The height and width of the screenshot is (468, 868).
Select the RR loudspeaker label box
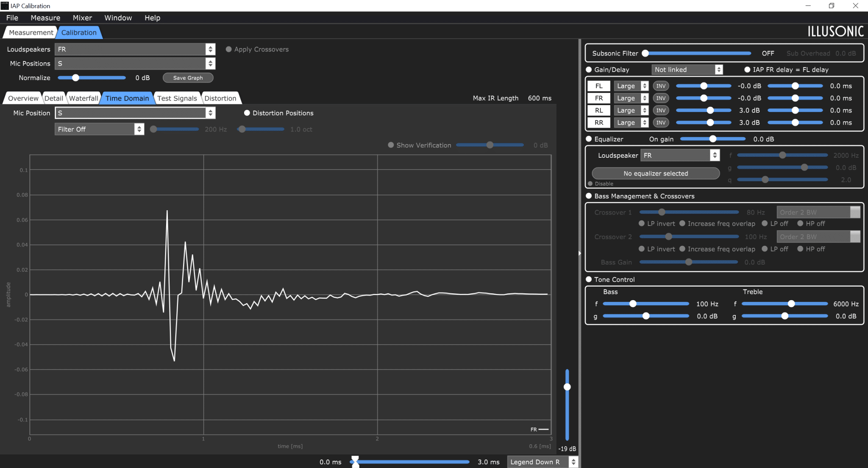[599, 123]
